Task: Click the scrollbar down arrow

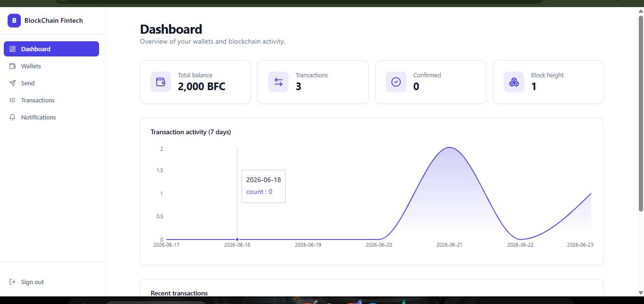Action: coord(641,293)
